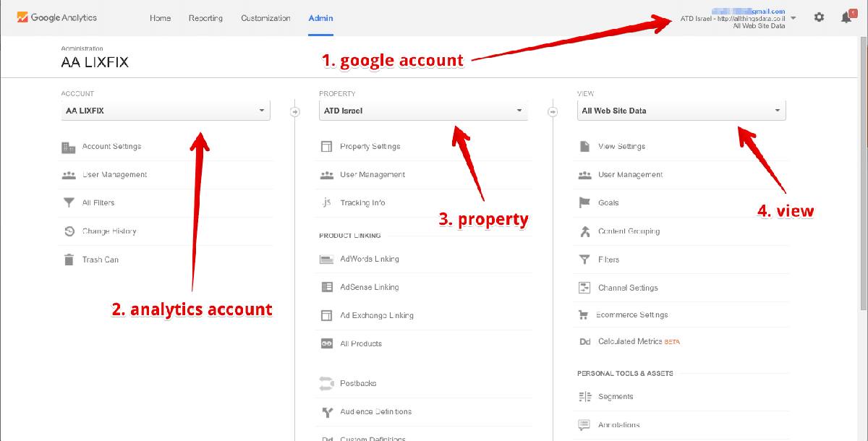Screen dimensions: 868x441
Task: Click the Content Grouping figure icon
Action: (x=584, y=231)
